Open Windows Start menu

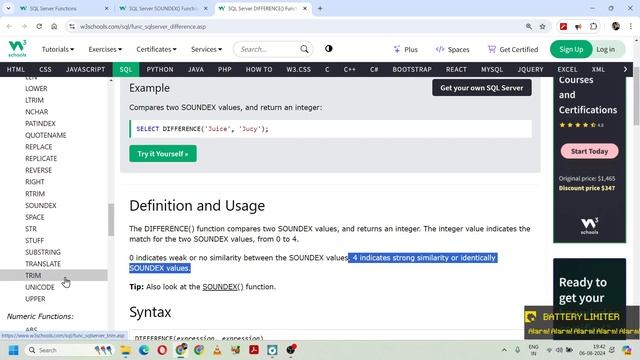click(13, 350)
